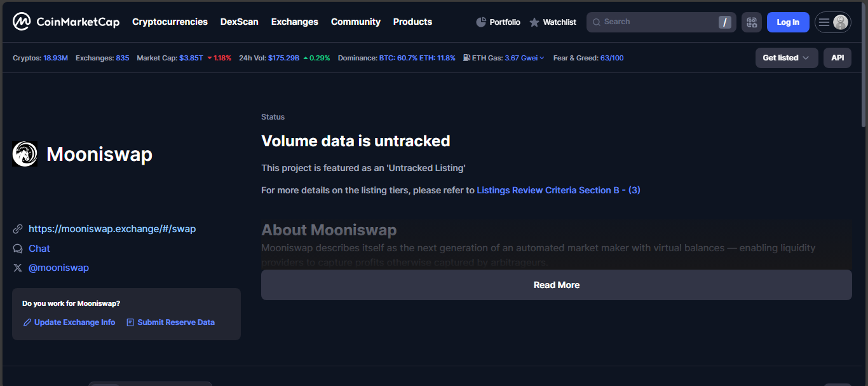The height and width of the screenshot is (386, 868).
Task: Open the Products menu
Action: pyautogui.click(x=412, y=22)
